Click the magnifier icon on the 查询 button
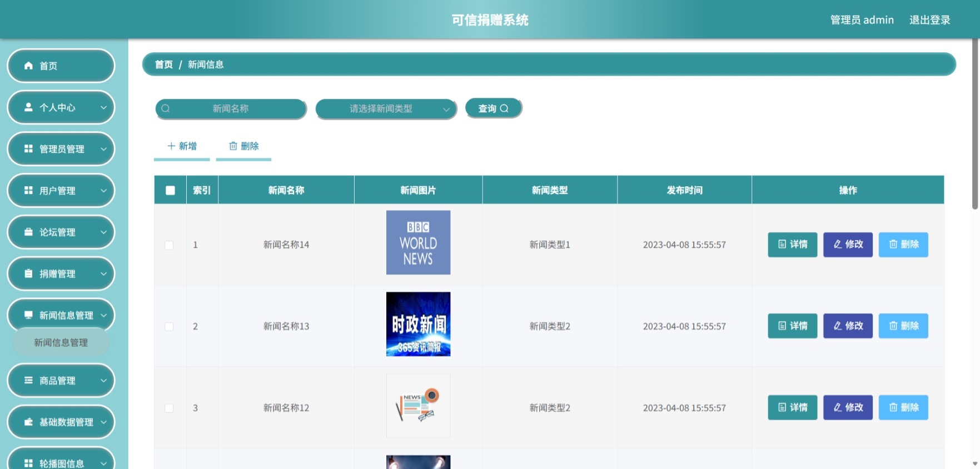 tap(504, 108)
